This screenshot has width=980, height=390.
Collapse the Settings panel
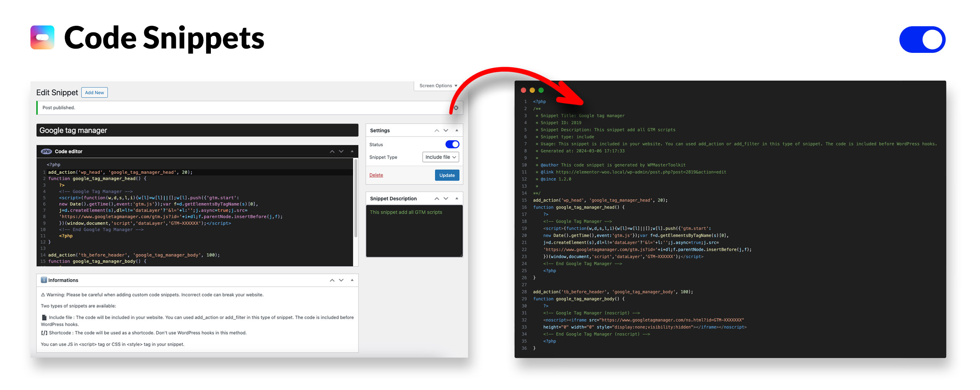coord(457,130)
